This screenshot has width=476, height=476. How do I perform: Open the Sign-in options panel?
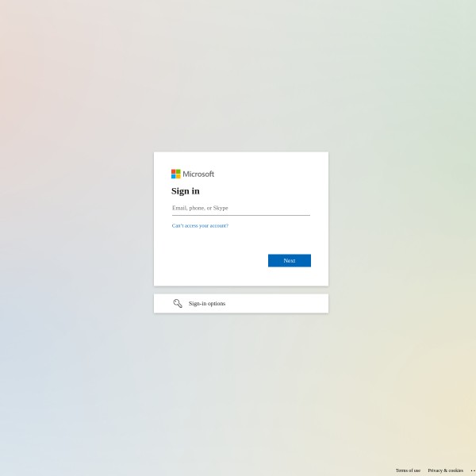pos(241,303)
